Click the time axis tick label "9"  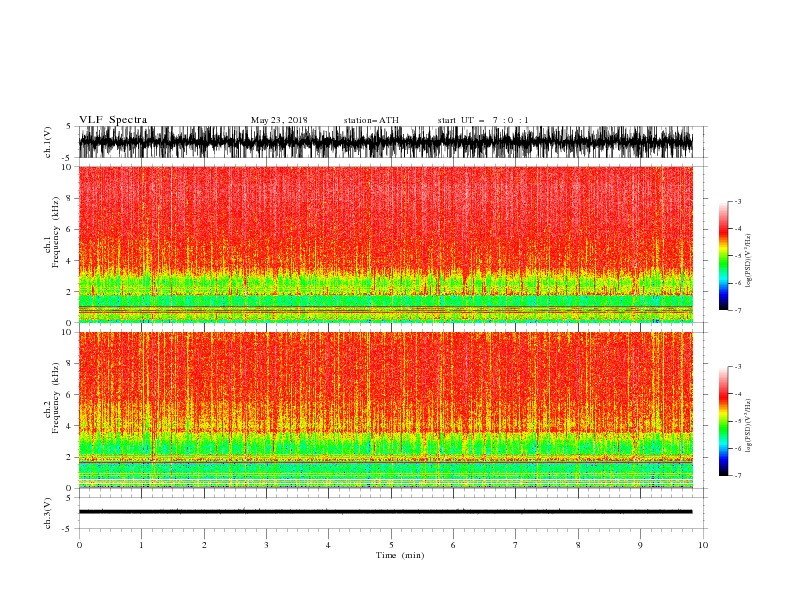(640, 545)
